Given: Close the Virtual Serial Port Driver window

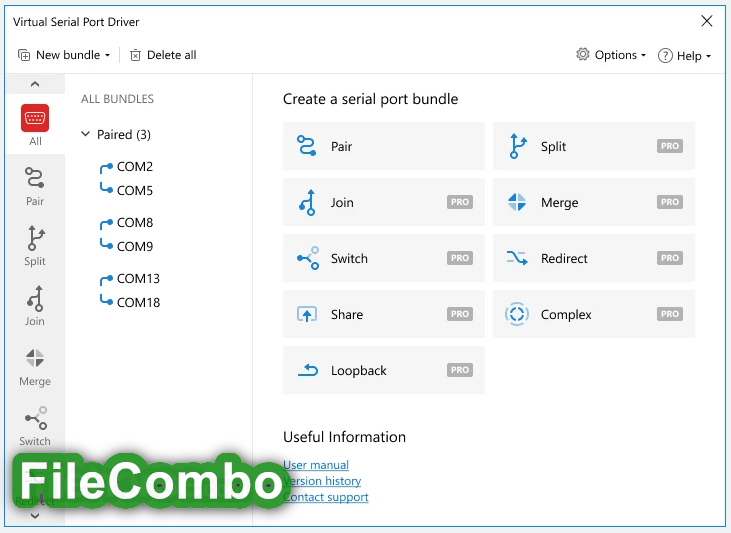Looking at the screenshot, I should pyautogui.click(x=707, y=21).
